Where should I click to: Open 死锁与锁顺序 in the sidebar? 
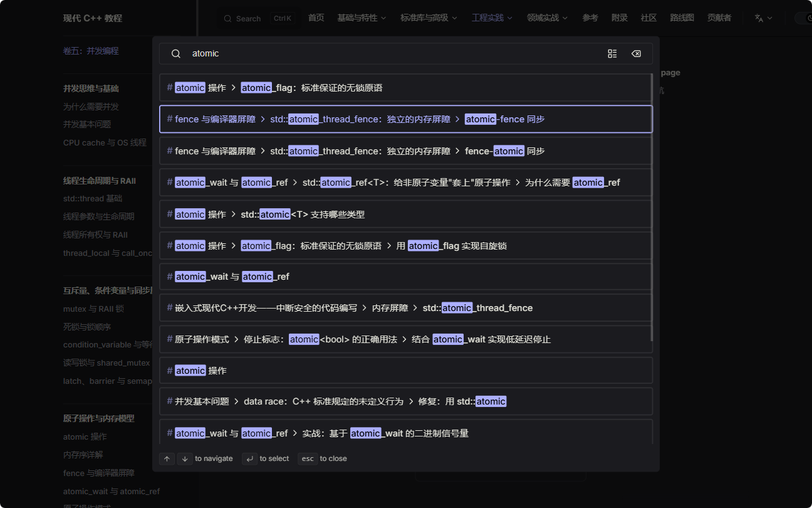click(87, 327)
